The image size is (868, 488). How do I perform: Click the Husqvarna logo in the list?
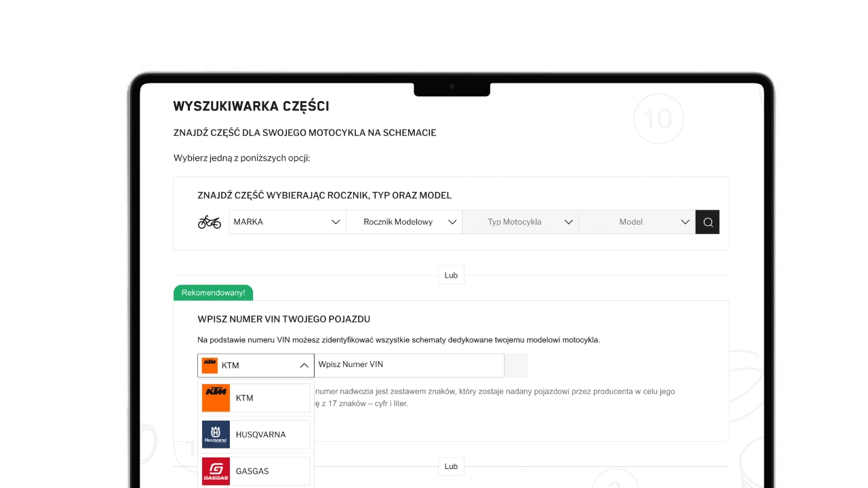[x=216, y=434]
